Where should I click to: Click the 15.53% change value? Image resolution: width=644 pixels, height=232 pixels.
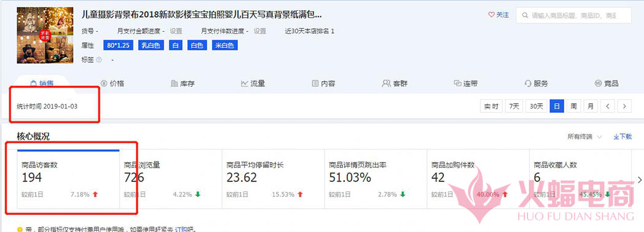(283, 194)
